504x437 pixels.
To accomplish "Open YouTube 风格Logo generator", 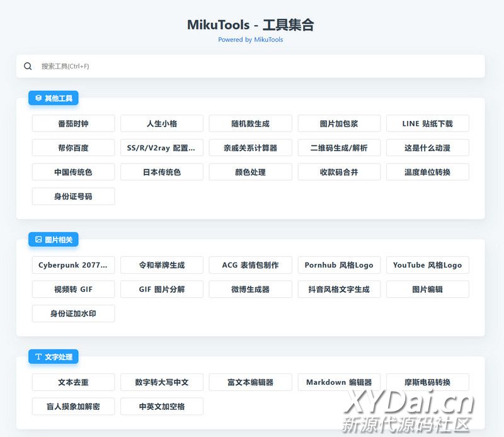I will (x=427, y=265).
